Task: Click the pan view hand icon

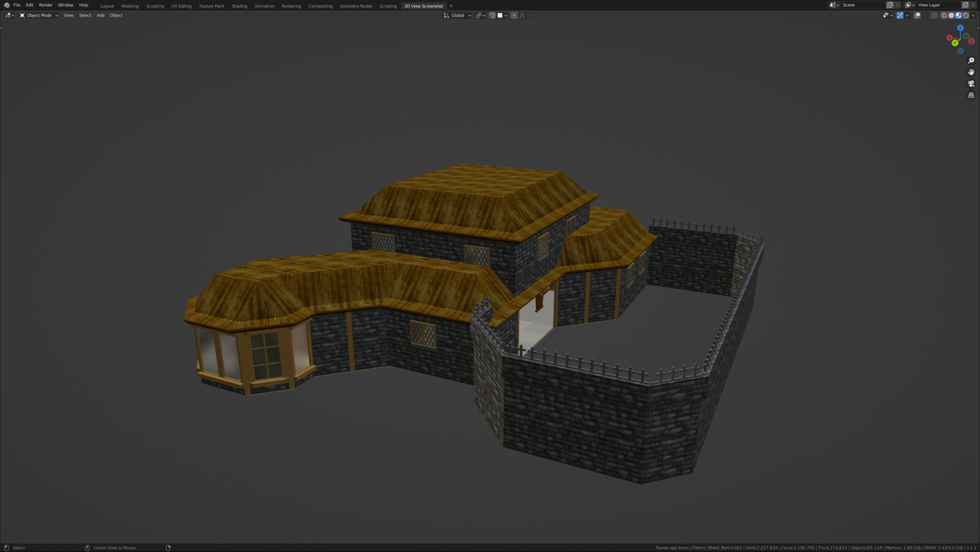Action: pos(971,72)
